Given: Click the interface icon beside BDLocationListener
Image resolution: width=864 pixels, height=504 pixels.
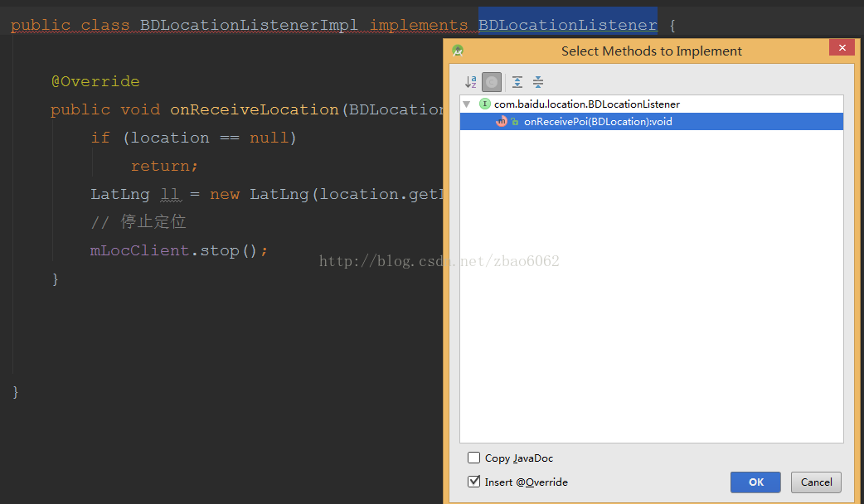Looking at the screenshot, I should pyautogui.click(x=485, y=104).
